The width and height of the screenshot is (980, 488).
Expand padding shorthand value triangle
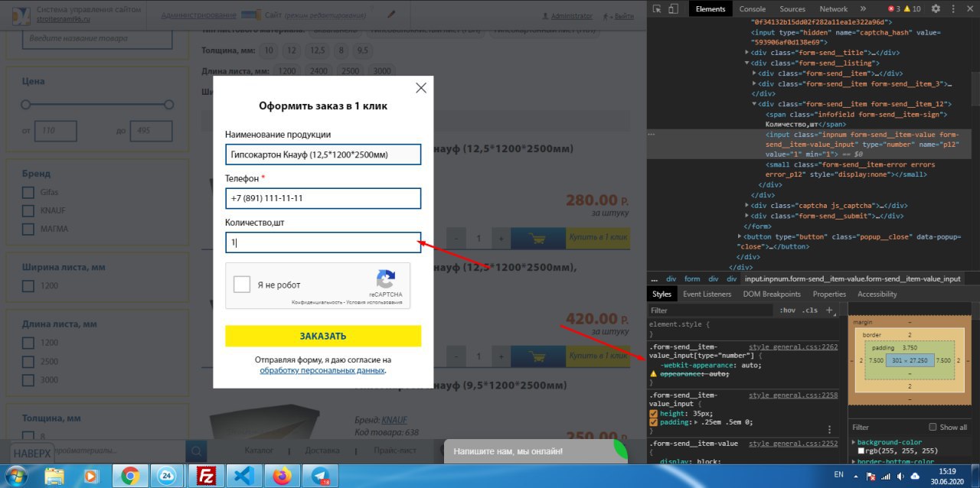tap(695, 421)
